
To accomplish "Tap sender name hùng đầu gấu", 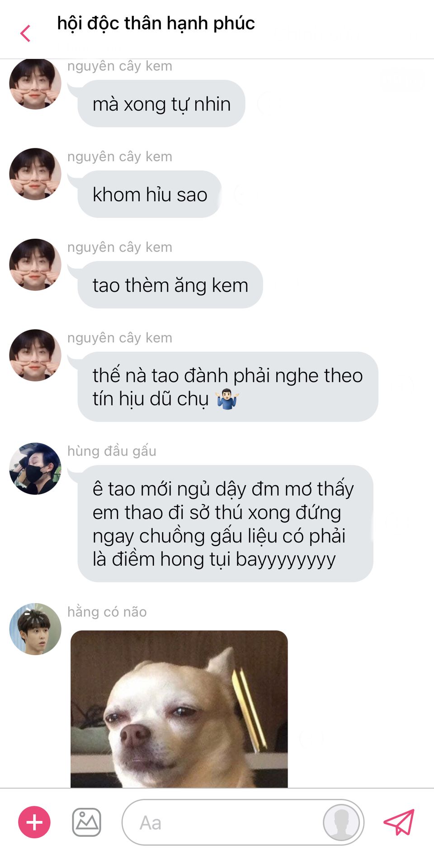I will (112, 451).
